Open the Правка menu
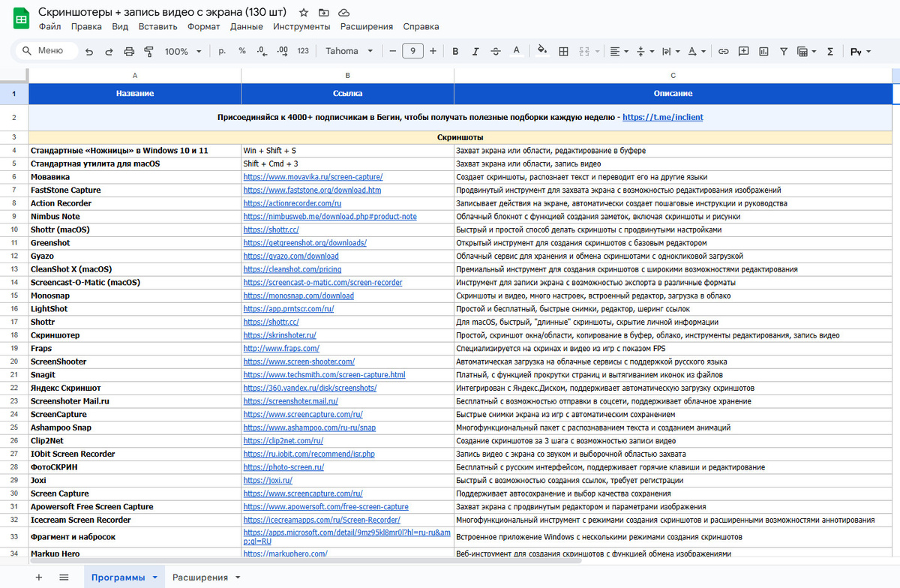The height and width of the screenshot is (588, 900). pos(86,26)
